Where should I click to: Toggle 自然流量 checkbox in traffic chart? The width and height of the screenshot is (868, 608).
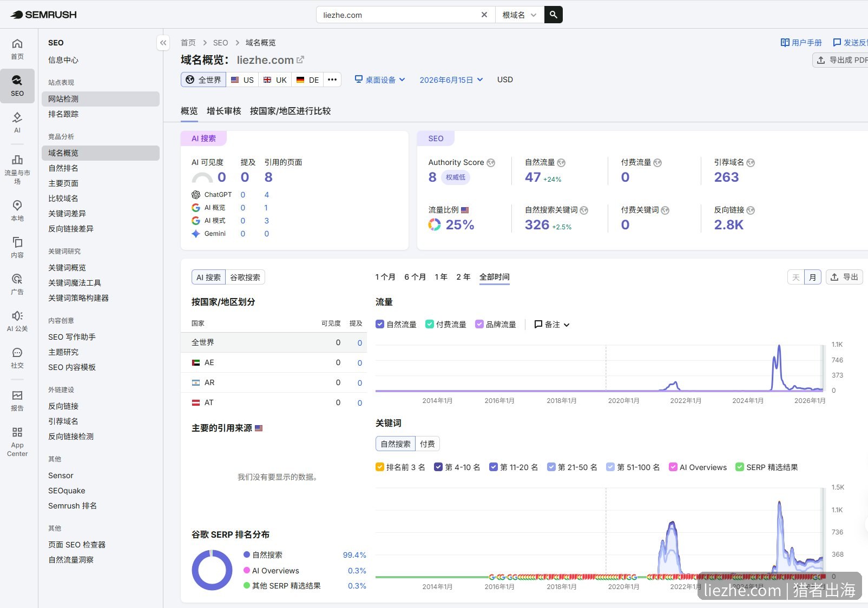(x=380, y=324)
